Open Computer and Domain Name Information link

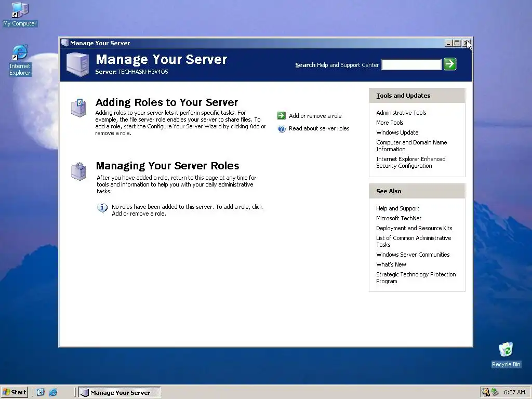coord(411,145)
